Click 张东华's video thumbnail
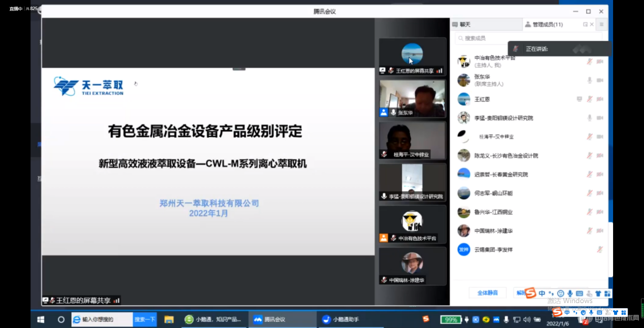Screen dimensions: 644x328 click(x=412, y=99)
